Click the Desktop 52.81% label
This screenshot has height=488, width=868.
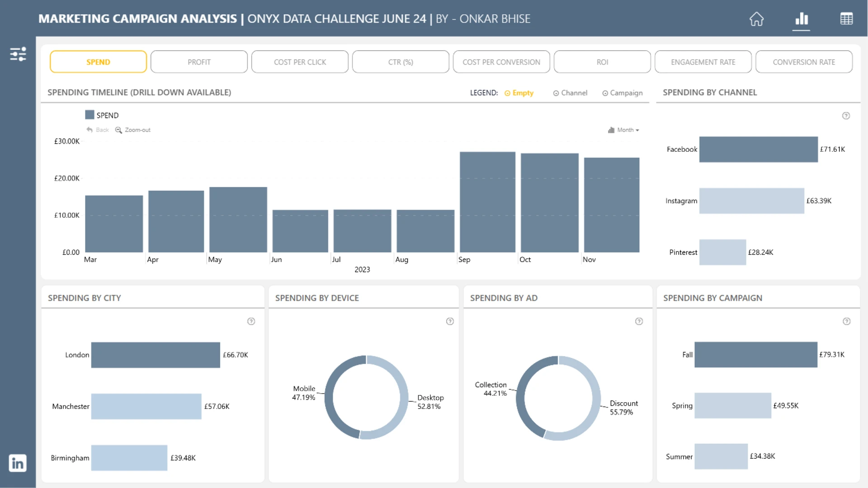pyautogui.click(x=430, y=402)
